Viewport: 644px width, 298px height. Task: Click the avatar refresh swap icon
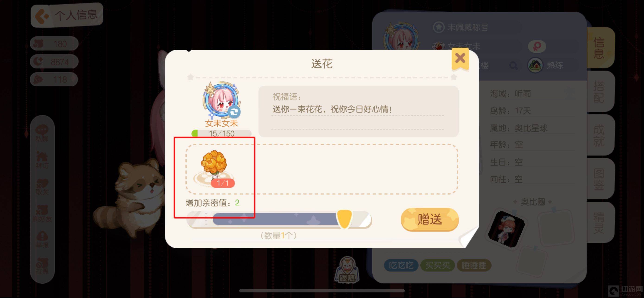click(234, 112)
